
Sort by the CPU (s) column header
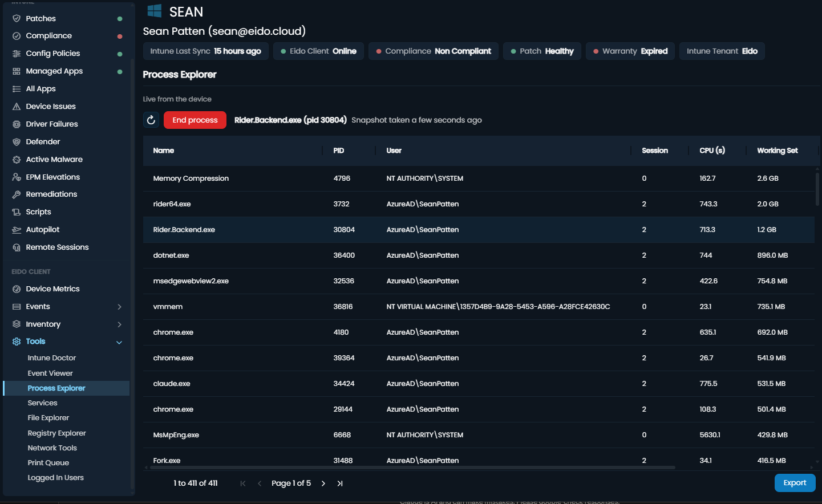point(712,151)
